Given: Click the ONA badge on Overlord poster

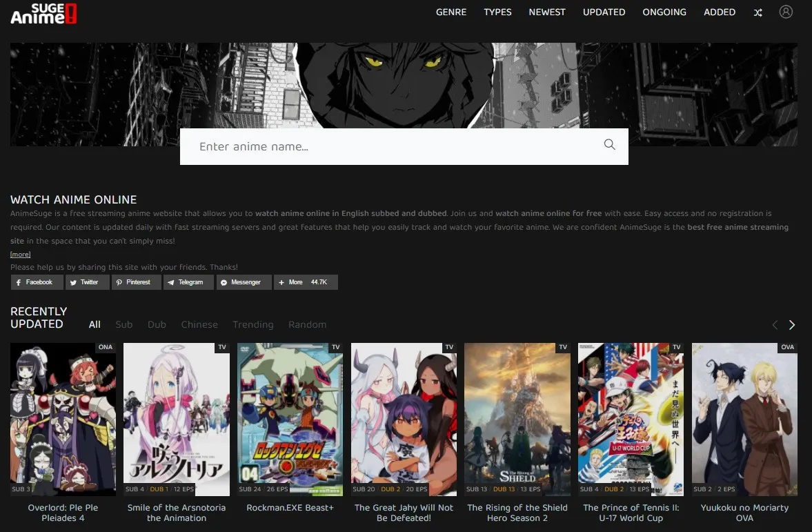Looking at the screenshot, I should click(x=106, y=347).
